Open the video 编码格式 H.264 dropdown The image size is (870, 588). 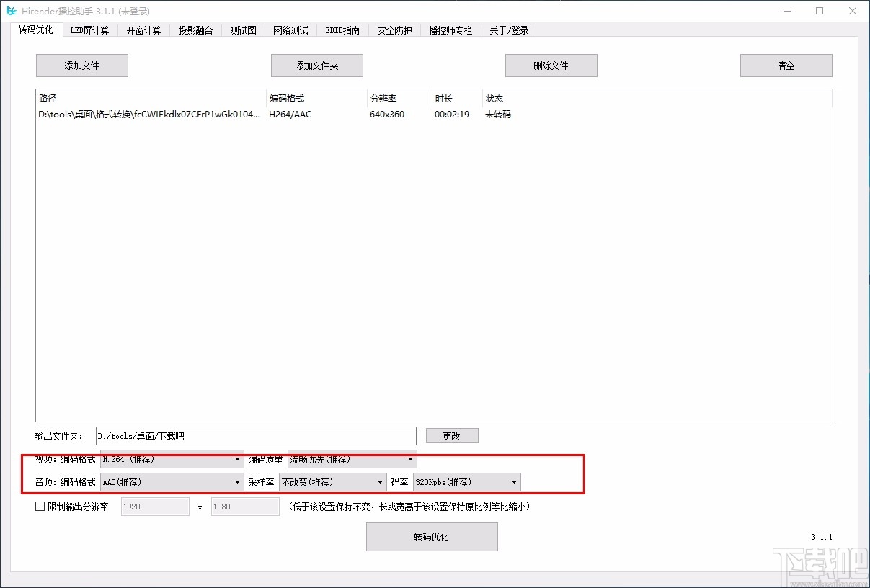(x=172, y=459)
